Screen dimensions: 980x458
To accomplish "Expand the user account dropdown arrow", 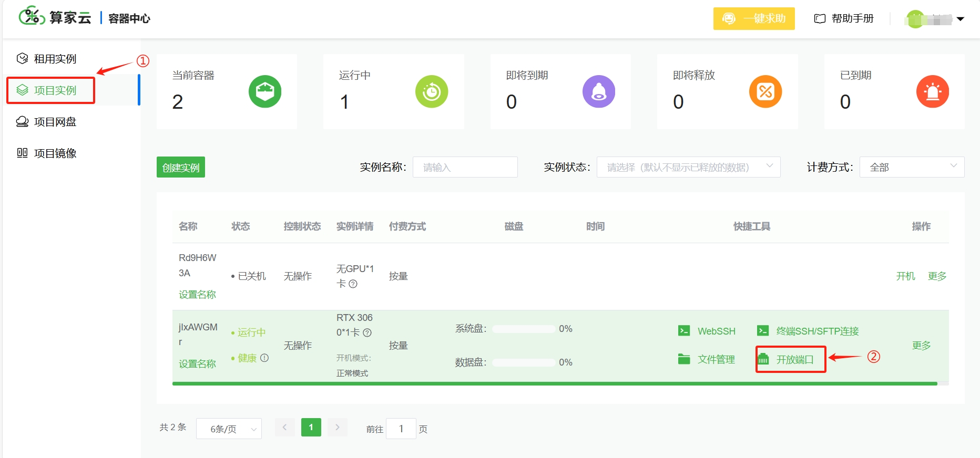I will 960,19.
